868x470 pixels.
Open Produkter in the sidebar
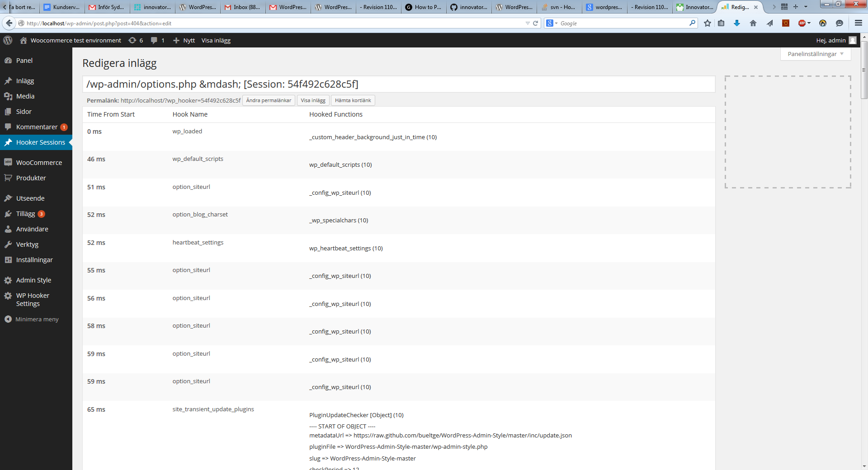[x=36, y=178]
